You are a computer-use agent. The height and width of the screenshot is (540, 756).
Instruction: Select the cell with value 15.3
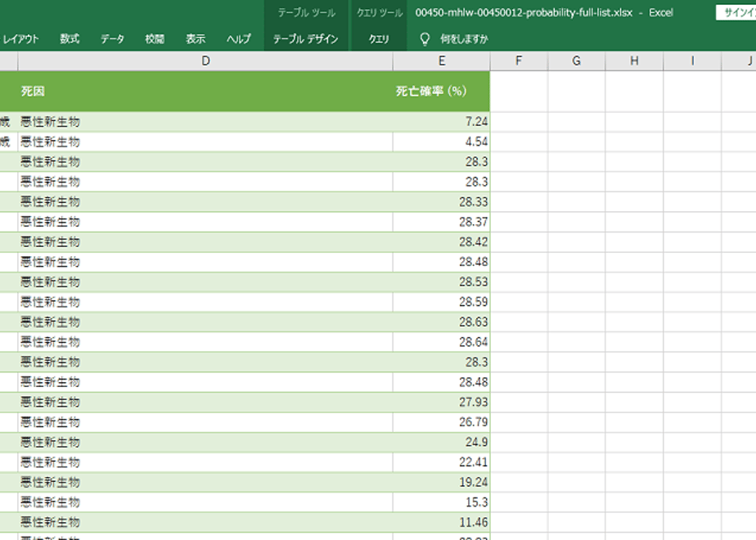point(442,502)
